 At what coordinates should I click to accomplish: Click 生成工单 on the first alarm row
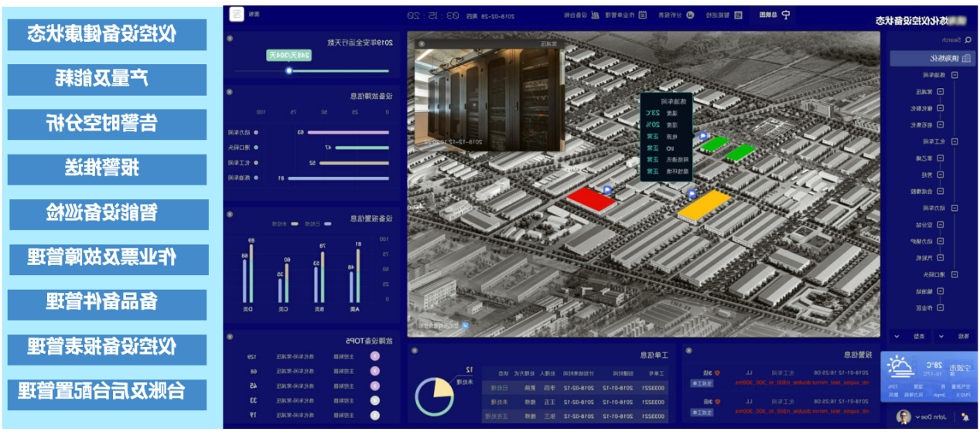coord(700,382)
